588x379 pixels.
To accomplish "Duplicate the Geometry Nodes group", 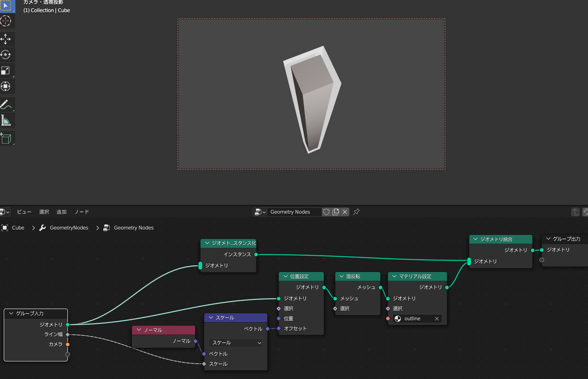I will pyautogui.click(x=336, y=212).
